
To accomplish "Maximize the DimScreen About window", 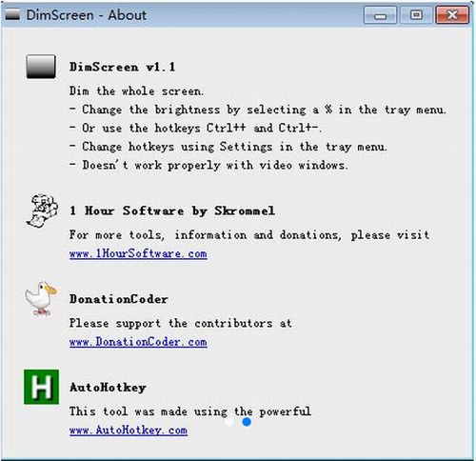I will (x=416, y=15).
